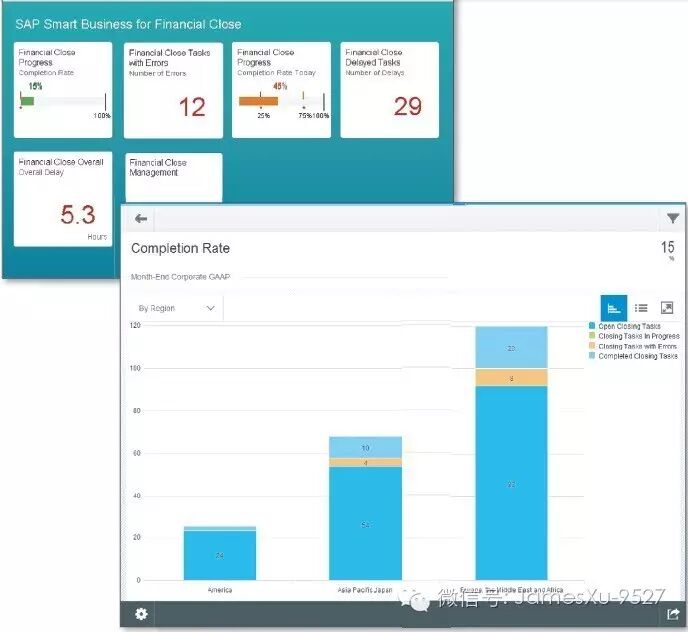Toggle Closing Tasks with Errors legend swatch
The height and width of the screenshot is (632, 688).
point(592,346)
